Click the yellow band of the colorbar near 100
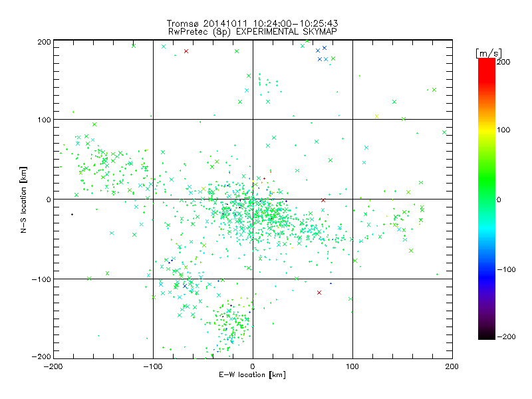This screenshot has height=399, width=532. (487, 130)
